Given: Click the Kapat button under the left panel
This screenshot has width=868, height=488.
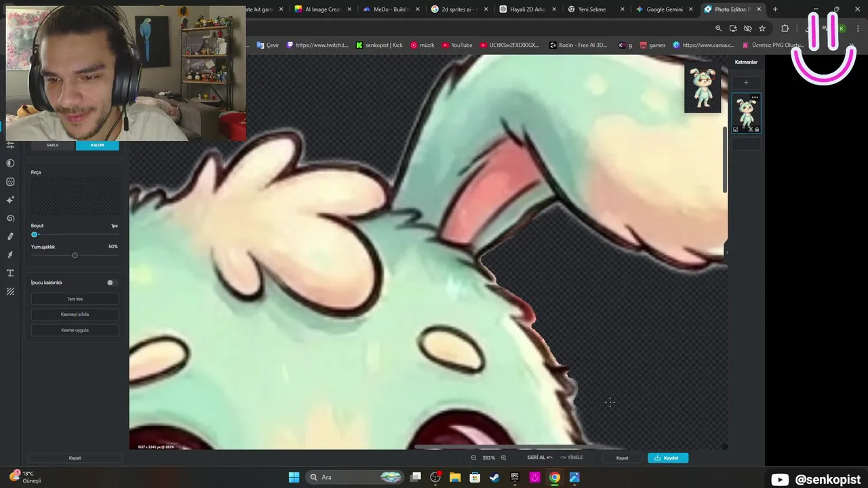Looking at the screenshot, I should coord(75,457).
